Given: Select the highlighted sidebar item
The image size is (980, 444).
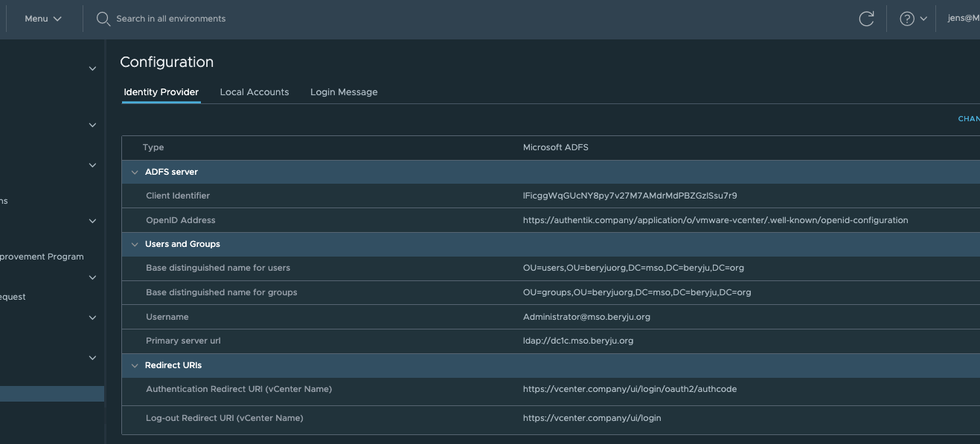Looking at the screenshot, I should (x=51, y=394).
